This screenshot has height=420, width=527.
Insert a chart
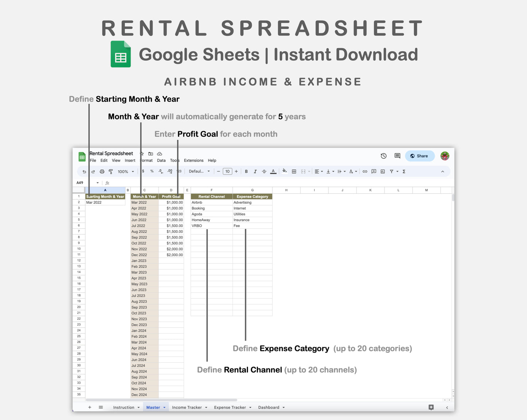click(x=382, y=171)
